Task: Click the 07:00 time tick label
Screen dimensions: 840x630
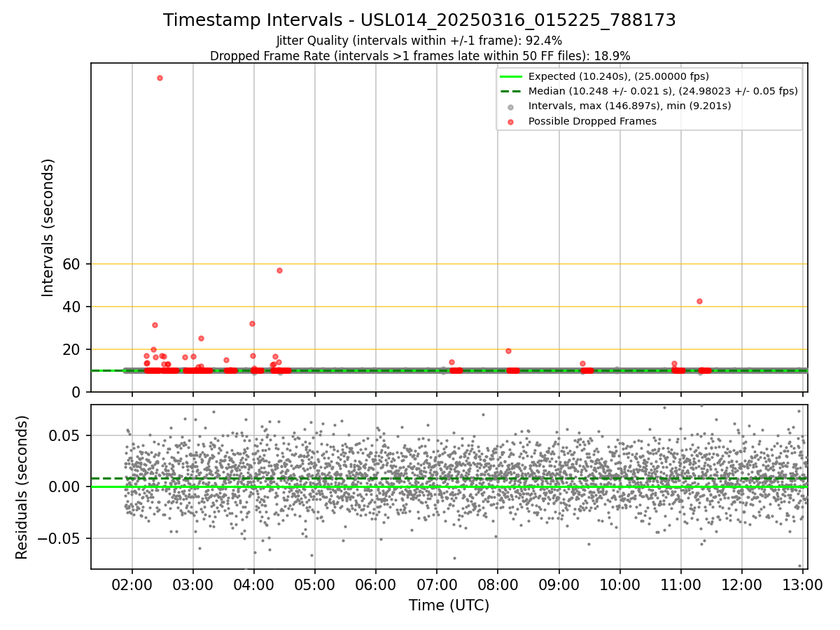Action: pyautogui.click(x=436, y=584)
